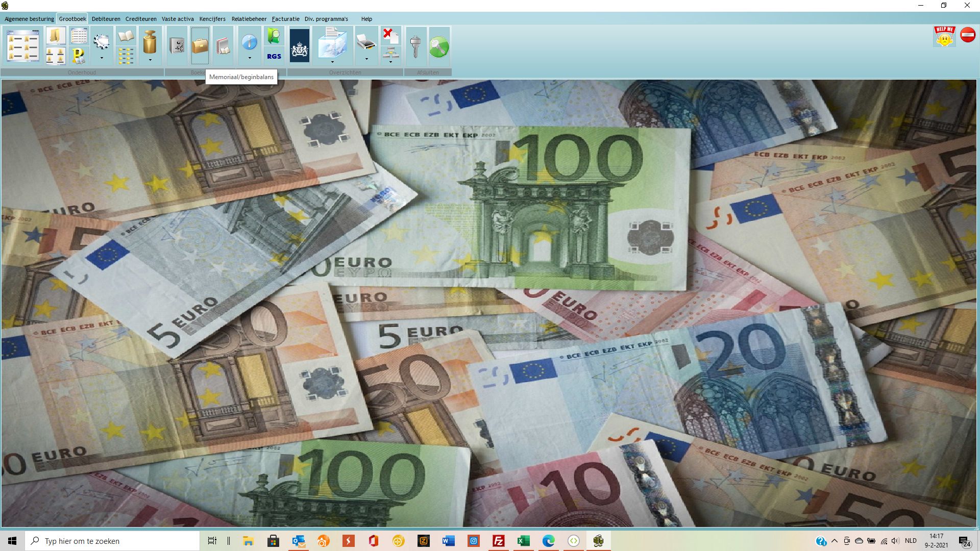Expand the information icon dropdown arrow

click(x=250, y=58)
